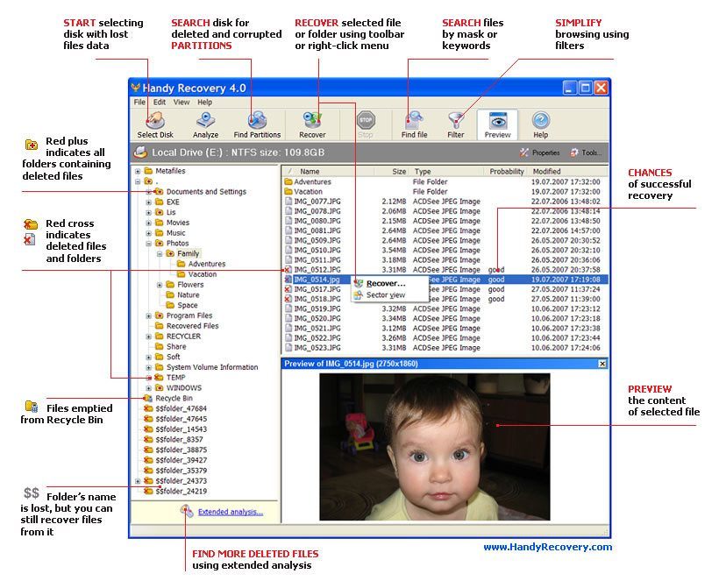Close the IMG_0514 preview pane

click(x=601, y=363)
